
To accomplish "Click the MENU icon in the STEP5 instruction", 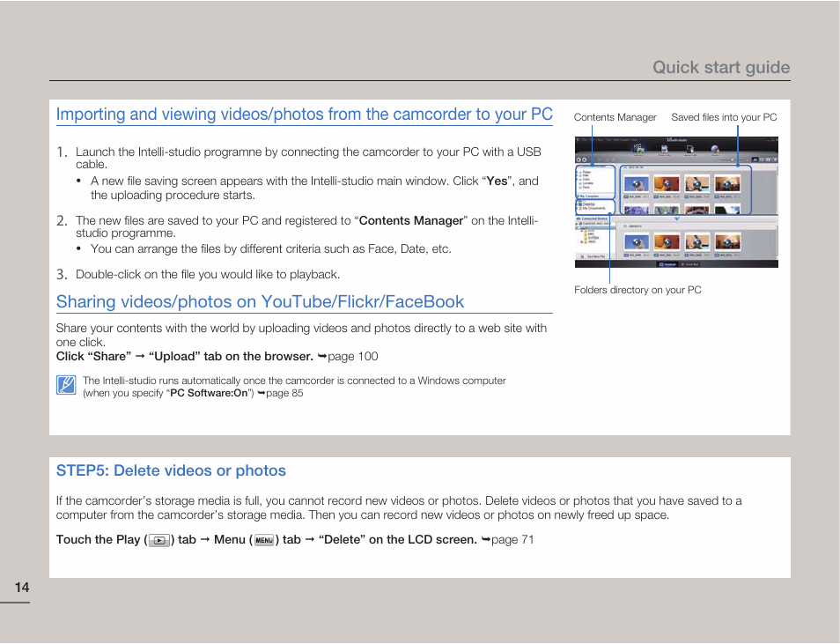I will point(264,540).
